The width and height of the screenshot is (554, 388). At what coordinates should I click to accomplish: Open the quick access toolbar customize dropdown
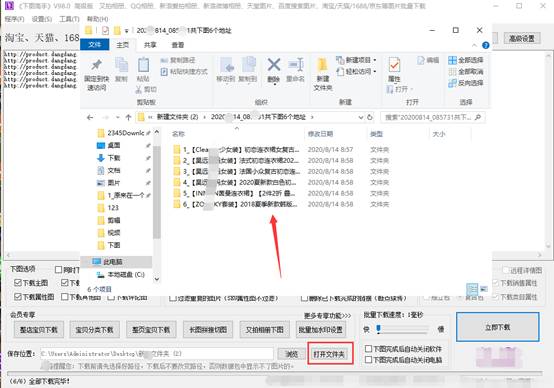(x=126, y=31)
